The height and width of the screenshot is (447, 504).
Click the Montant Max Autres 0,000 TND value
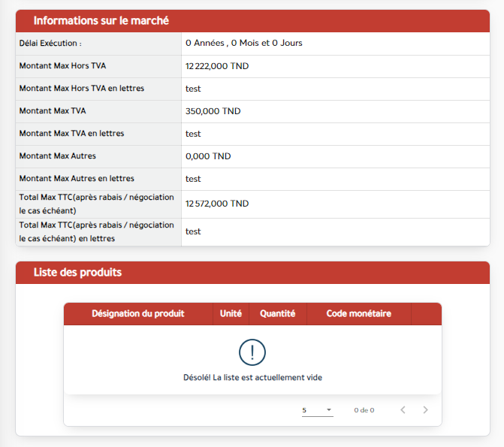pos(208,156)
